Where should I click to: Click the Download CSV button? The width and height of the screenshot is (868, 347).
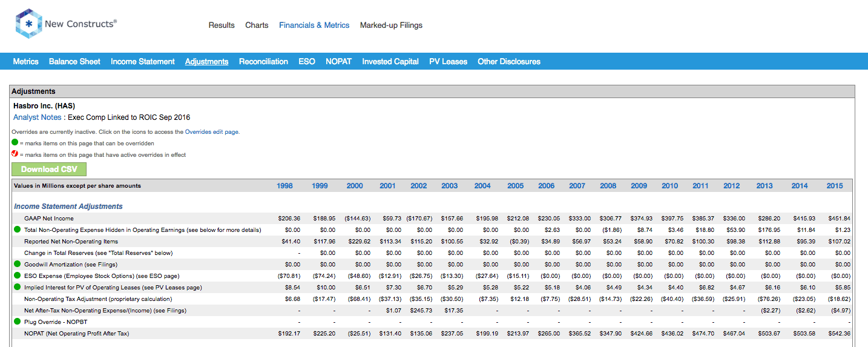[49, 169]
